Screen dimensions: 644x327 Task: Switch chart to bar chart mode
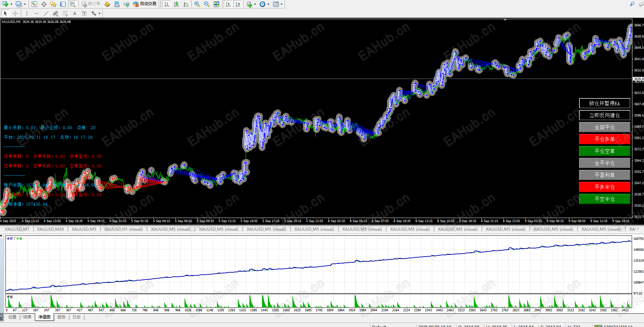tap(167, 4)
